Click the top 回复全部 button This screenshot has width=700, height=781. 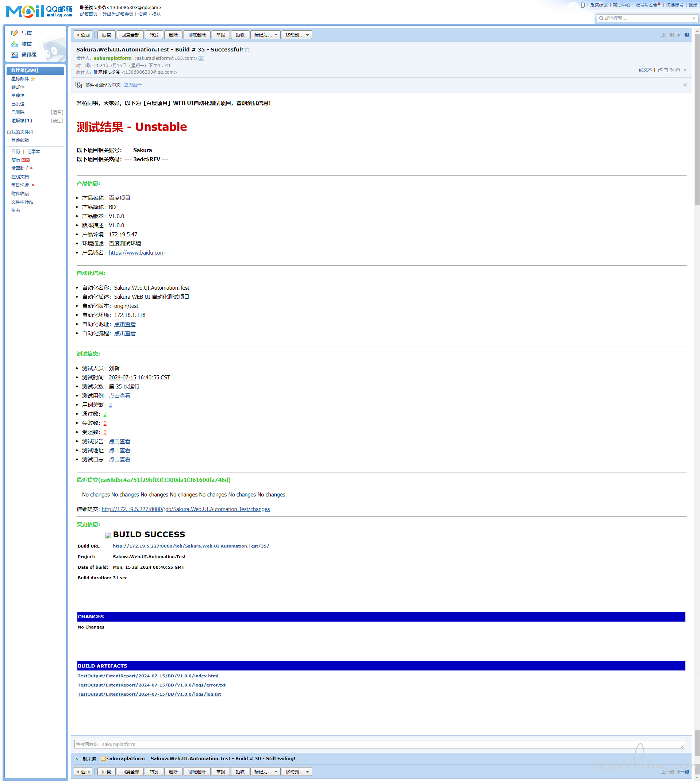tap(130, 35)
